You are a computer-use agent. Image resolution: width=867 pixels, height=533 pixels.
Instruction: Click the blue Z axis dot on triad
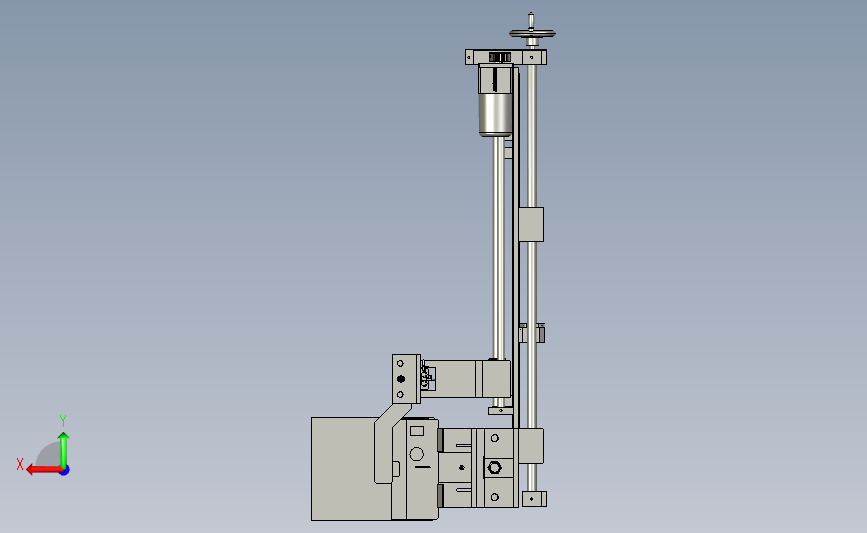tap(65, 471)
